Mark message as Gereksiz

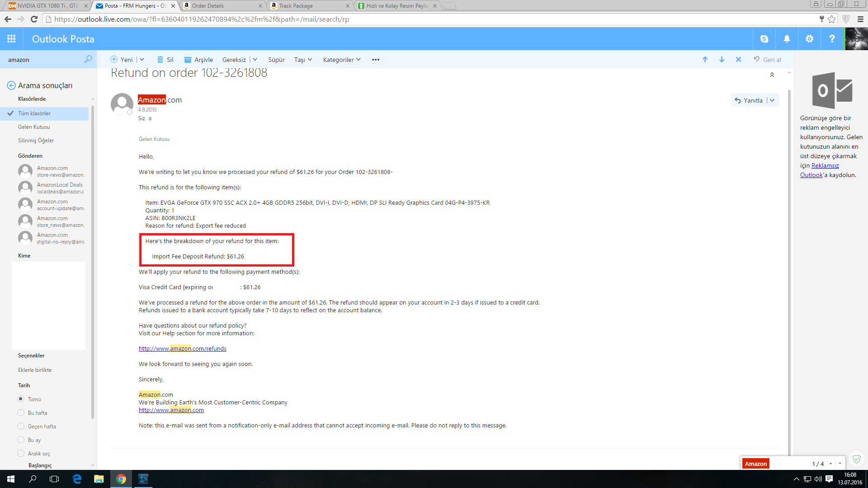point(234,60)
